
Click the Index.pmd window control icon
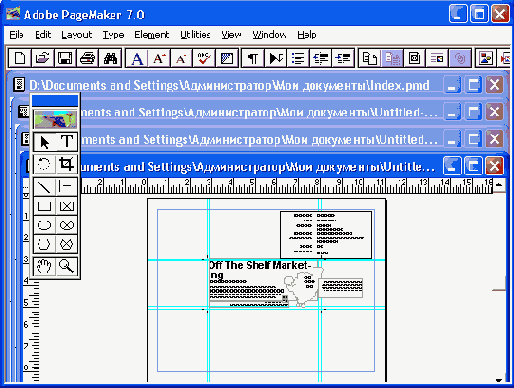[19, 84]
